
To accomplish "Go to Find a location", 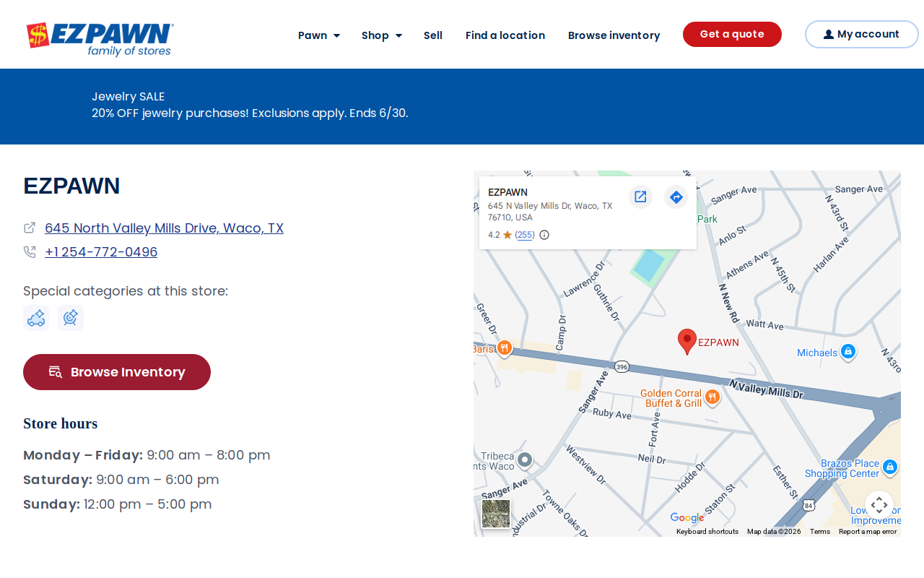I will pos(505,35).
